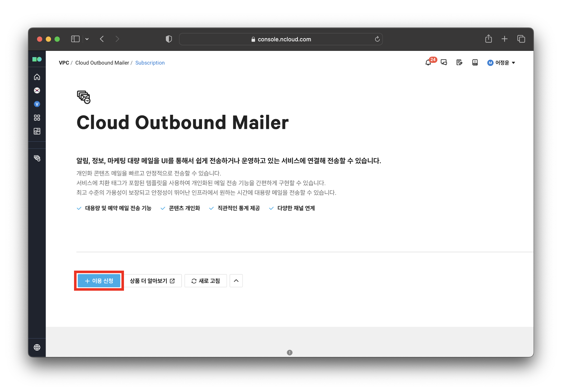Open the globe language icon
This screenshot has width=567, height=392.
(37, 347)
